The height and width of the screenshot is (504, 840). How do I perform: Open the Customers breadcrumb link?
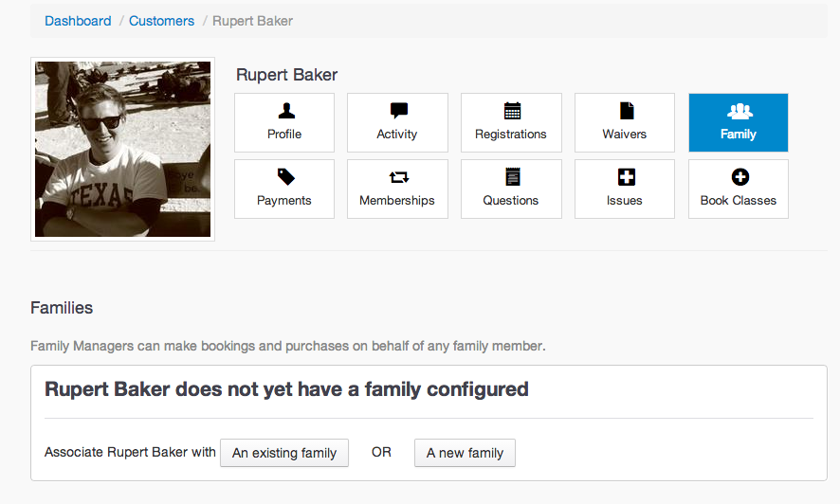coord(162,21)
